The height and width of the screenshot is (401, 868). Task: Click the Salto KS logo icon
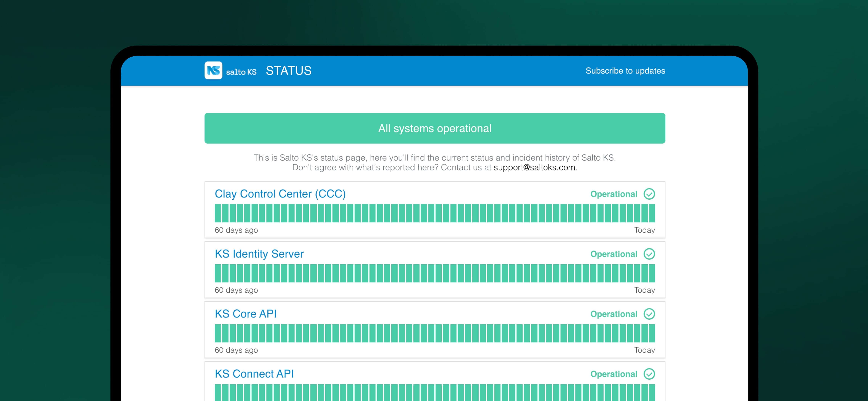tap(213, 70)
